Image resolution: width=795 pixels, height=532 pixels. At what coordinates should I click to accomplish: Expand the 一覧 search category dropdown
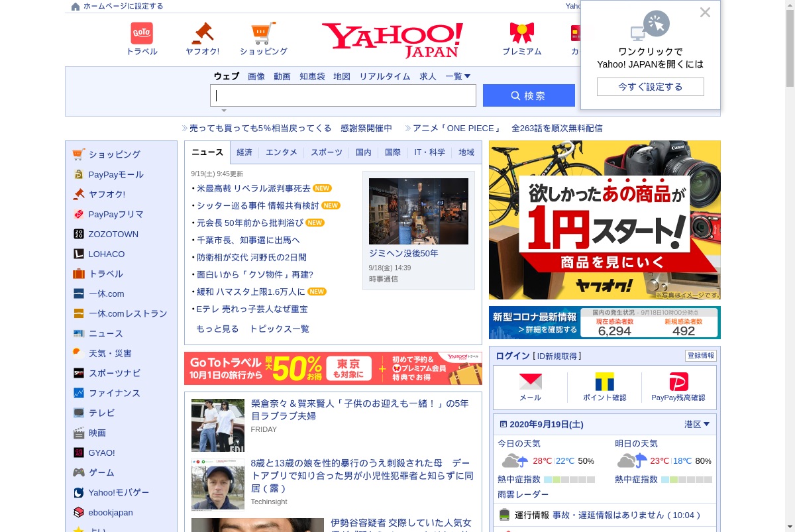point(458,76)
